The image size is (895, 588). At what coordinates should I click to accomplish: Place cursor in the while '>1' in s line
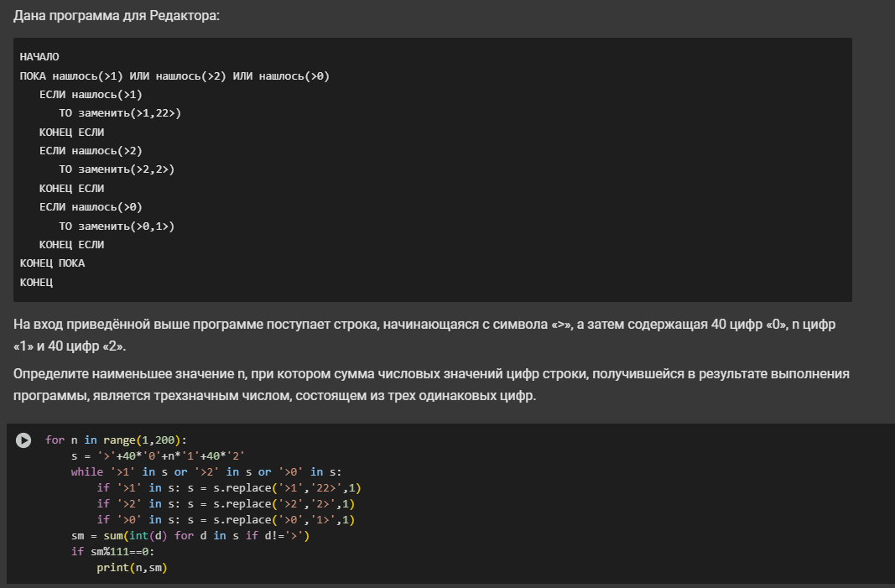[x=206, y=471]
